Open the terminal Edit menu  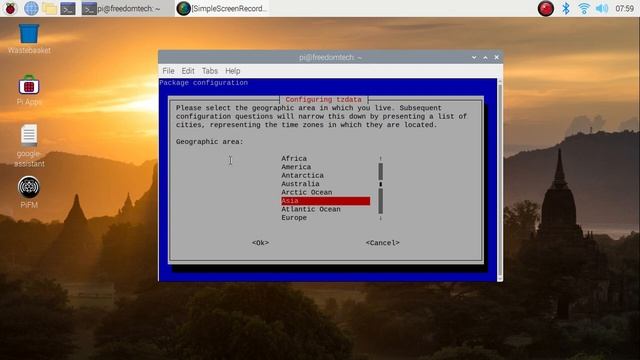point(188,71)
